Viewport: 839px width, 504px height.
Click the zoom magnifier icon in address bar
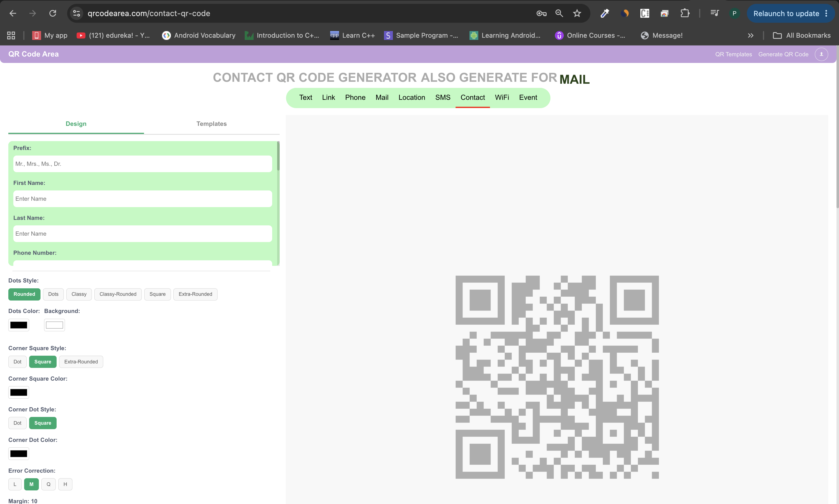pyautogui.click(x=559, y=13)
